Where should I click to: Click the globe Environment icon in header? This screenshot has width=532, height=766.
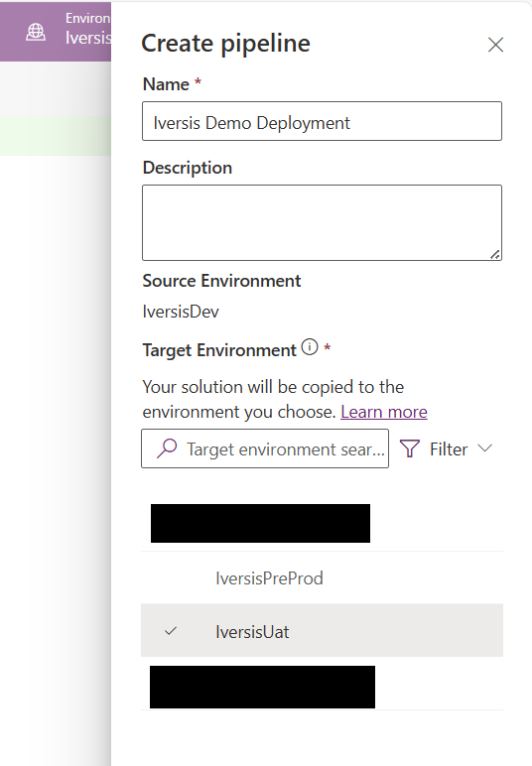pos(36,32)
